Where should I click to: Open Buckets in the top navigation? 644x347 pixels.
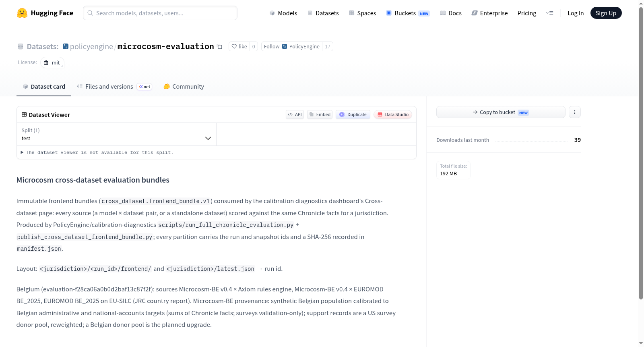pos(407,13)
